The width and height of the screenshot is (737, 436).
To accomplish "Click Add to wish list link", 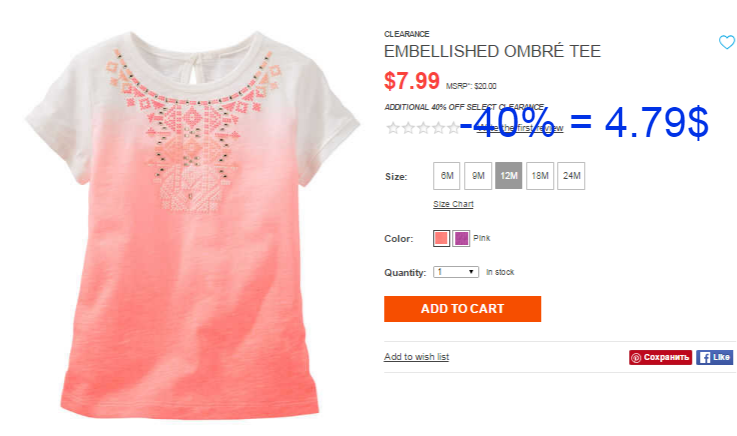I will pyautogui.click(x=416, y=357).
